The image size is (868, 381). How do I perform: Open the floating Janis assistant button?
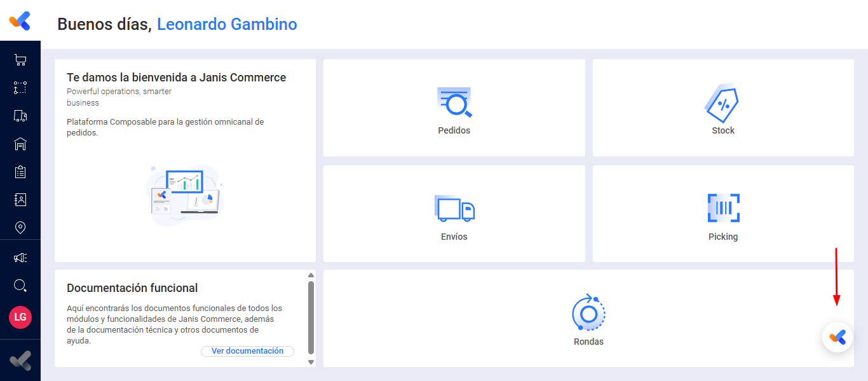pos(837,337)
